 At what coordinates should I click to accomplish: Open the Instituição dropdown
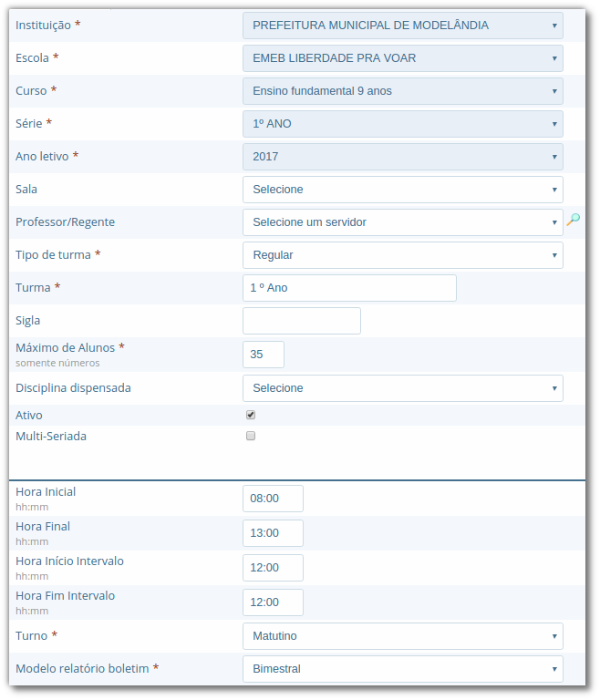click(402, 26)
